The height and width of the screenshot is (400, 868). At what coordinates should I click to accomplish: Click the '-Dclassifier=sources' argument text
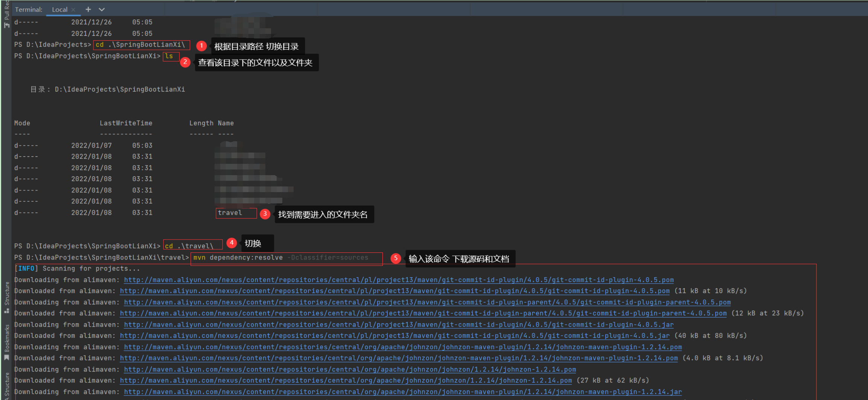point(328,257)
